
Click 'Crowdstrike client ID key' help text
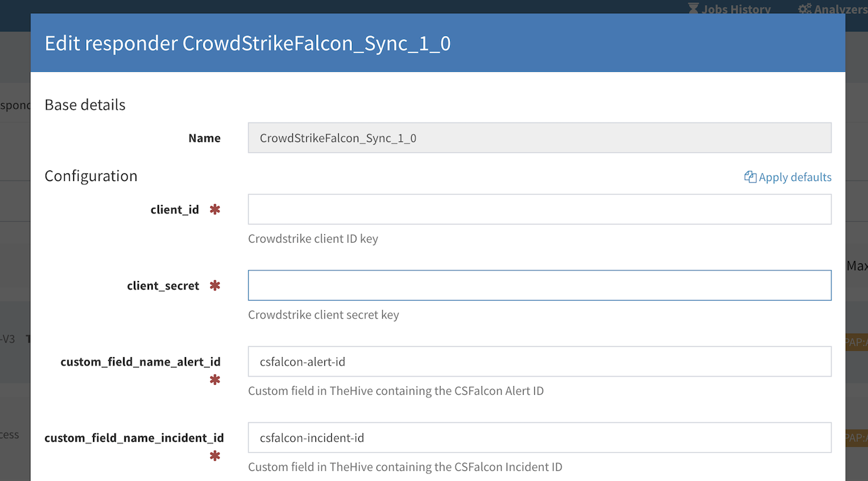point(313,239)
